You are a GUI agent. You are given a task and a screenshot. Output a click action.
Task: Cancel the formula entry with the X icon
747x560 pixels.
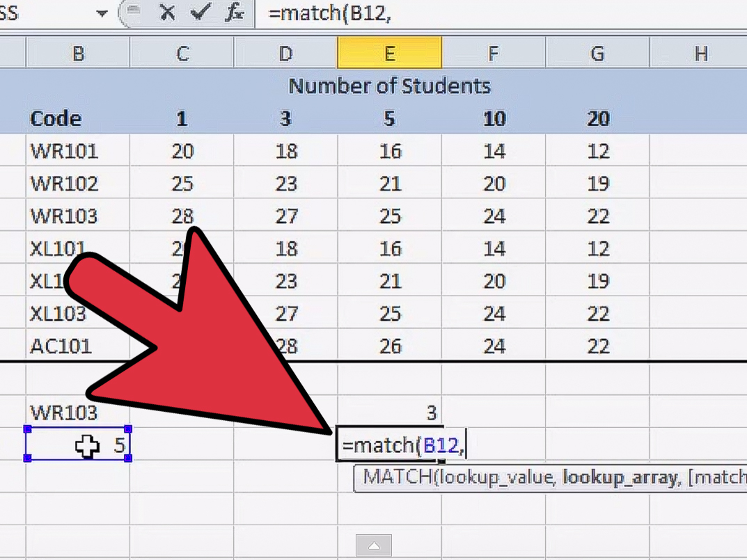pos(167,13)
